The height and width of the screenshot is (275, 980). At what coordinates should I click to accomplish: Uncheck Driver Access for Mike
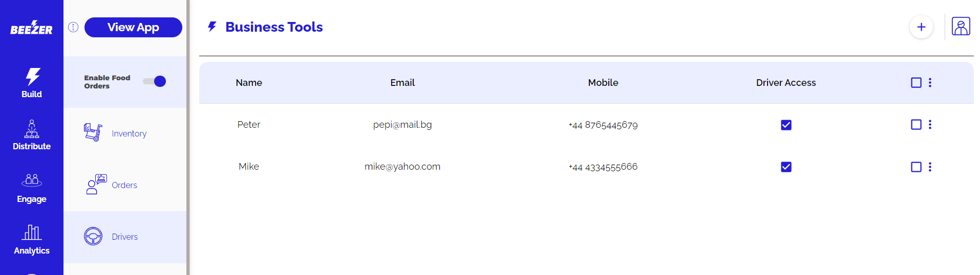pos(786,167)
